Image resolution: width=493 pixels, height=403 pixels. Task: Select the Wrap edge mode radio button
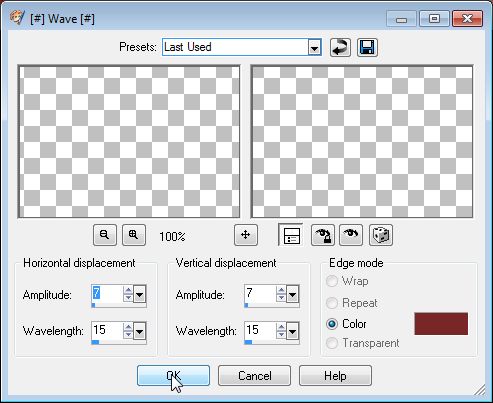click(x=332, y=281)
